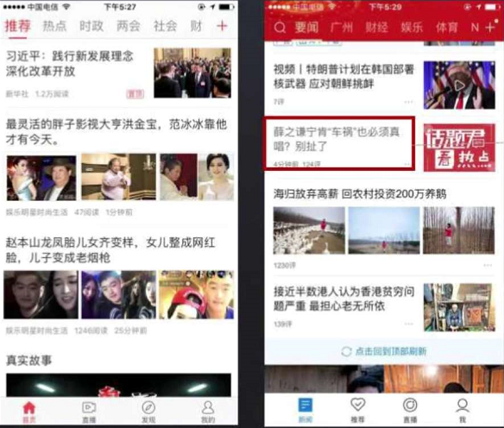
Task: Open article 海归放弃高薪回农村养鹅
Action: pos(360,194)
